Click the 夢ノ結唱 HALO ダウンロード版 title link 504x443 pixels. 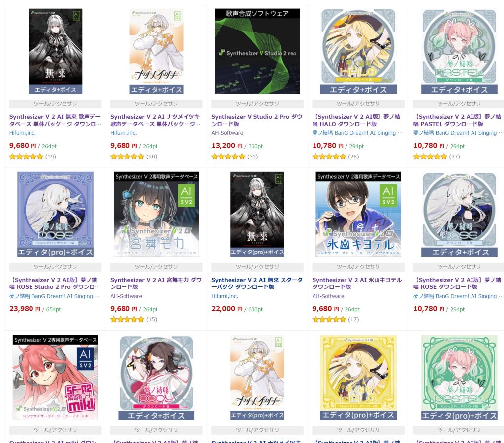356,120
